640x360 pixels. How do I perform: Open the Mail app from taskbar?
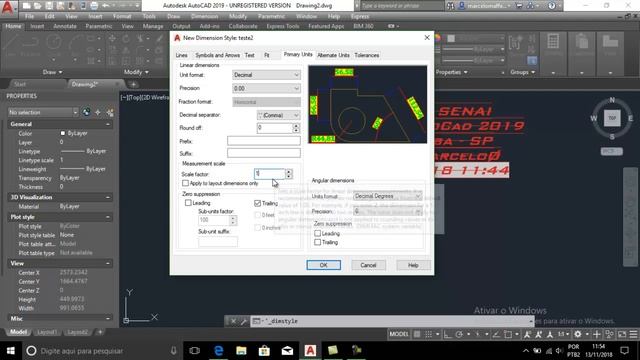(x=287, y=351)
